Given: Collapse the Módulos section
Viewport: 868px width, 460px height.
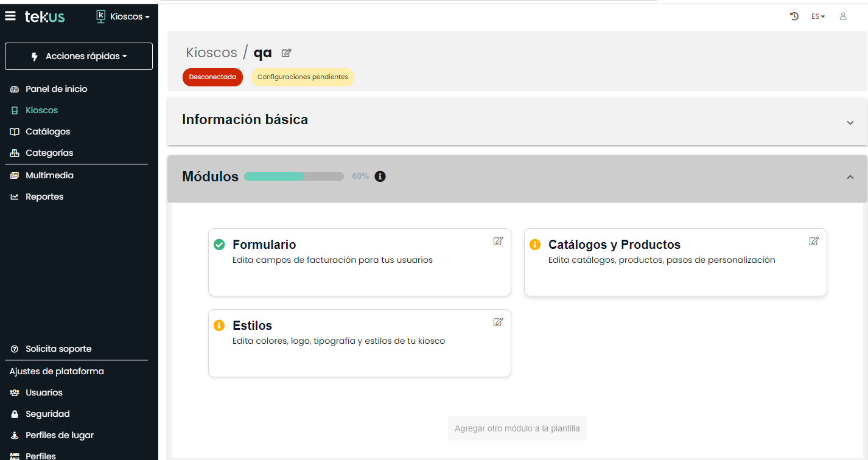Looking at the screenshot, I should 850,177.
